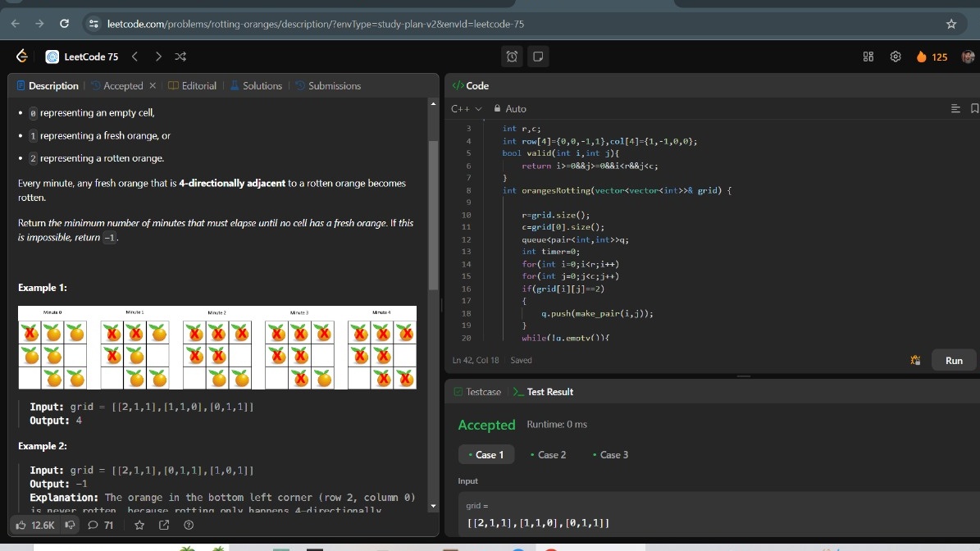Image resolution: width=980 pixels, height=551 pixels.
Task: Click the streak fire counter 125
Action: (x=932, y=57)
